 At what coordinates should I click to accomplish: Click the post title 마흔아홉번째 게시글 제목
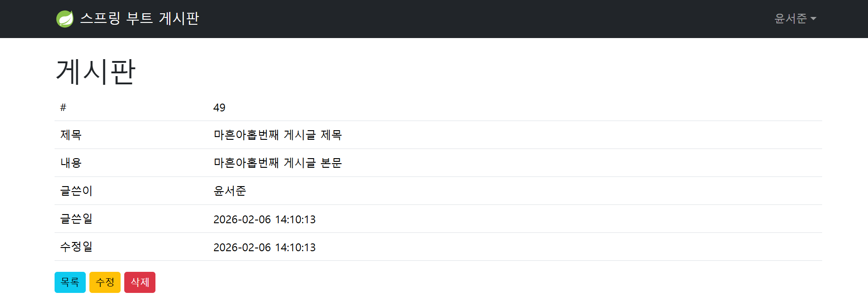pyautogui.click(x=278, y=135)
